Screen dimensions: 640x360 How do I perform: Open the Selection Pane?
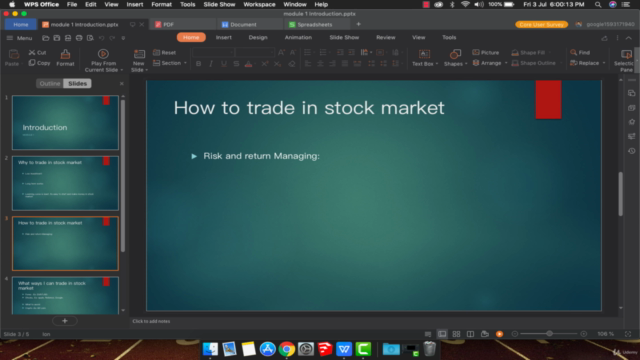coord(625,60)
